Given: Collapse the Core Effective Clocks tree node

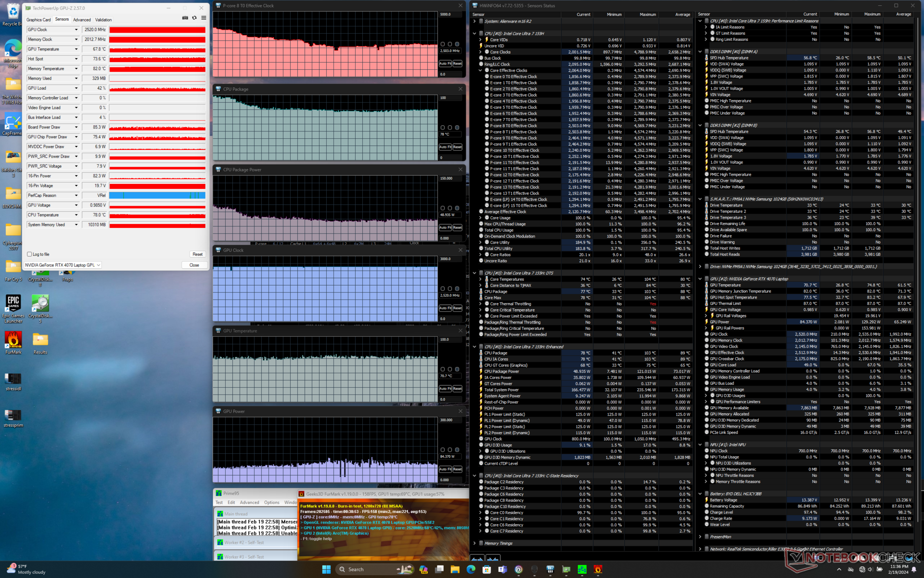Looking at the screenshot, I should [x=480, y=70].
